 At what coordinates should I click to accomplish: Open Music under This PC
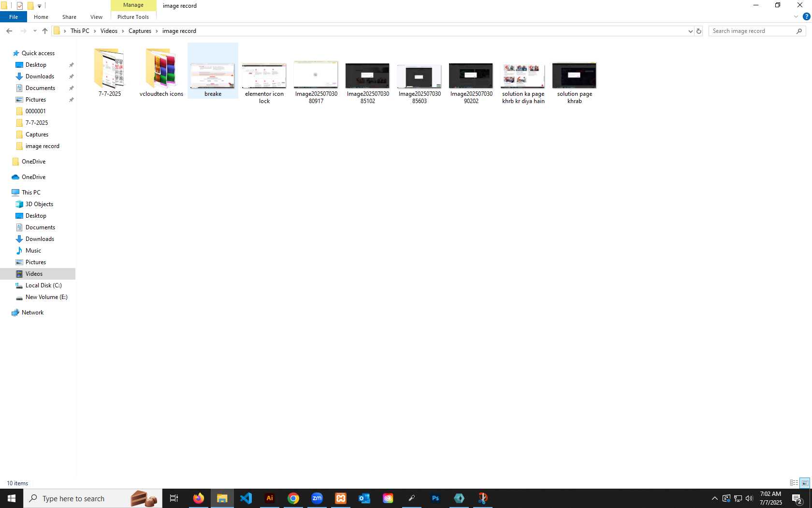point(33,251)
